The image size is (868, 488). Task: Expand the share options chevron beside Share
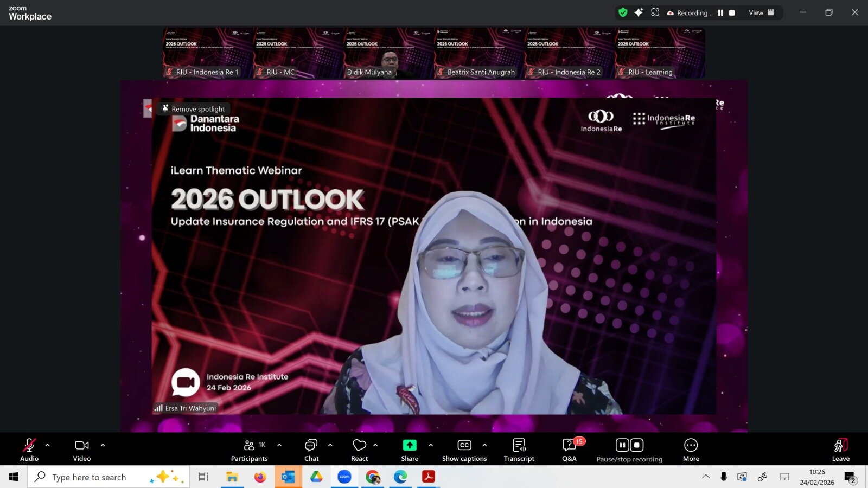click(x=431, y=445)
